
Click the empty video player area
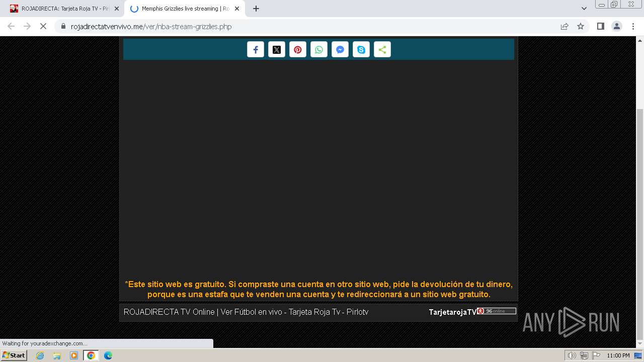[318, 168]
